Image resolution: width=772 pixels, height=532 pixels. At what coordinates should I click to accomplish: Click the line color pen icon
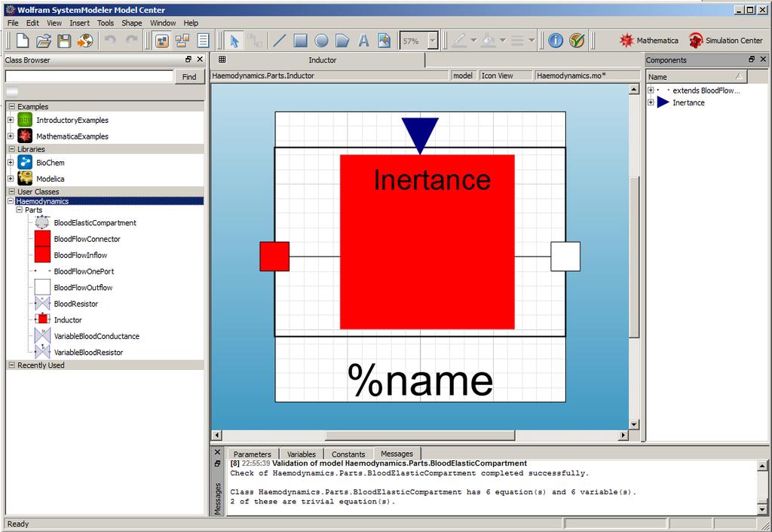459,41
